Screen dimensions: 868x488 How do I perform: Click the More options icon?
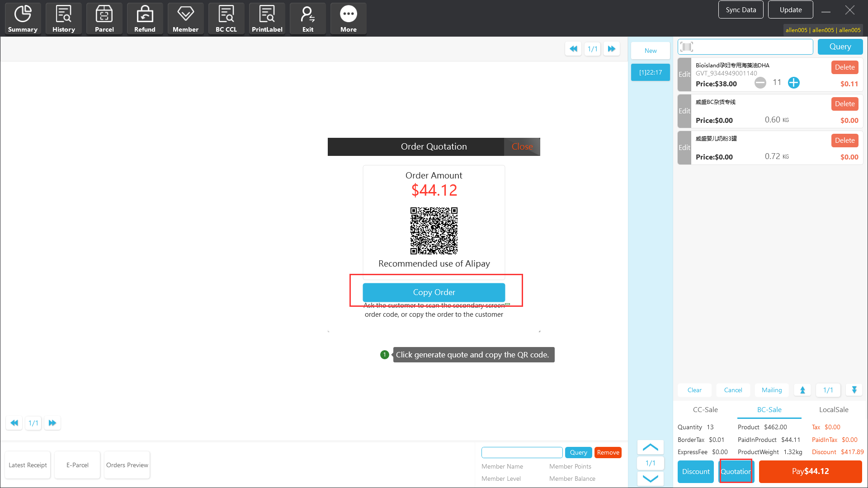click(348, 19)
